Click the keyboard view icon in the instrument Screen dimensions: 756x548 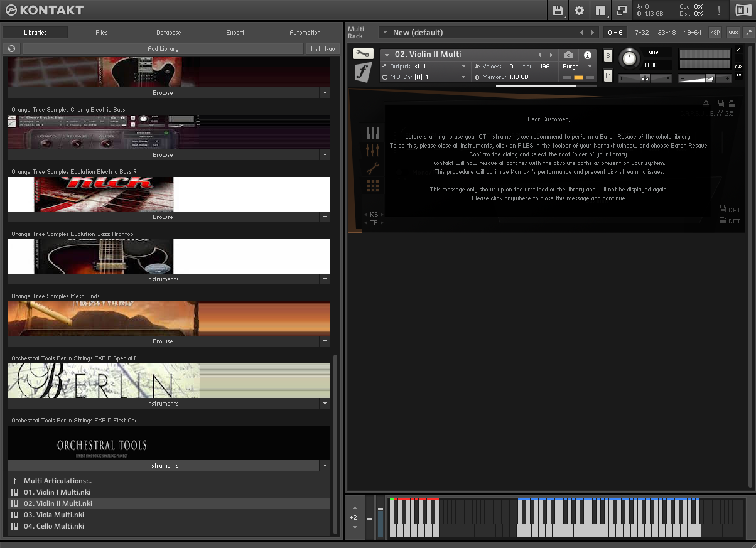pos(373,132)
